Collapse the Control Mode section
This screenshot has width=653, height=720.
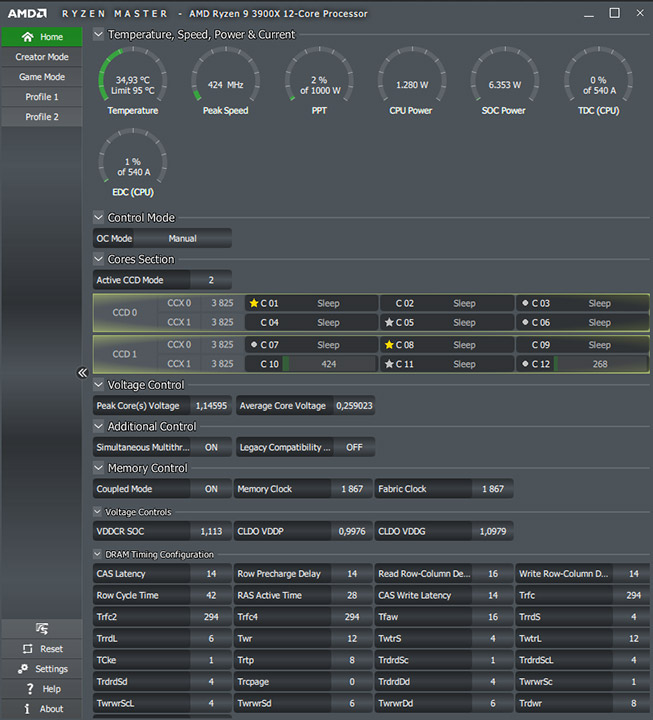click(x=98, y=217)
